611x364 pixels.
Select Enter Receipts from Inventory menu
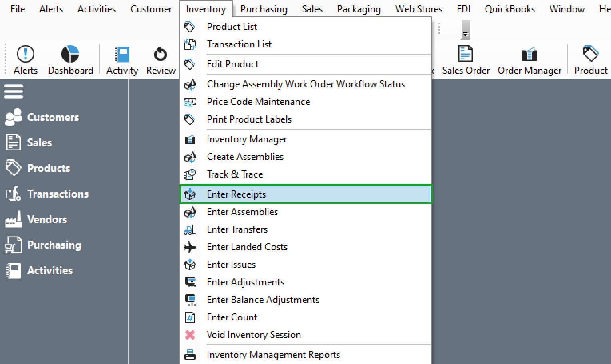236,194
